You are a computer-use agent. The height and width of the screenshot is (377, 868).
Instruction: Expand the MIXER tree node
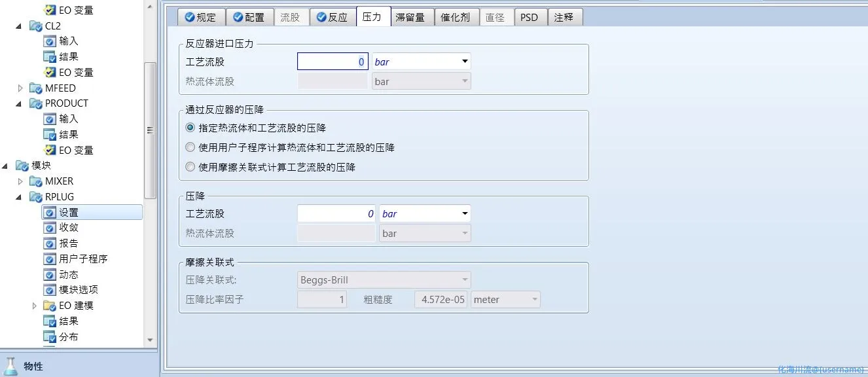tap(20, 181)
